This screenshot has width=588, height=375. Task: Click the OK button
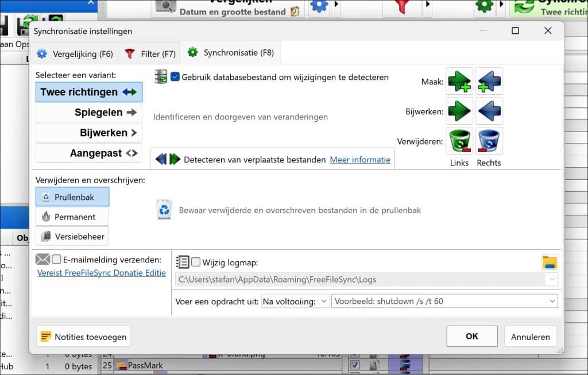472,337
